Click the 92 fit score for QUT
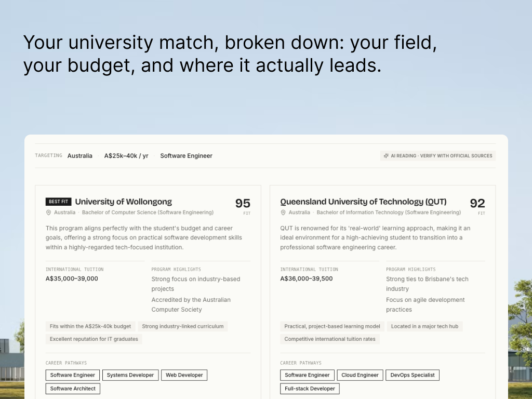This screenshot has height=399, width=532. tap(477, 203)
